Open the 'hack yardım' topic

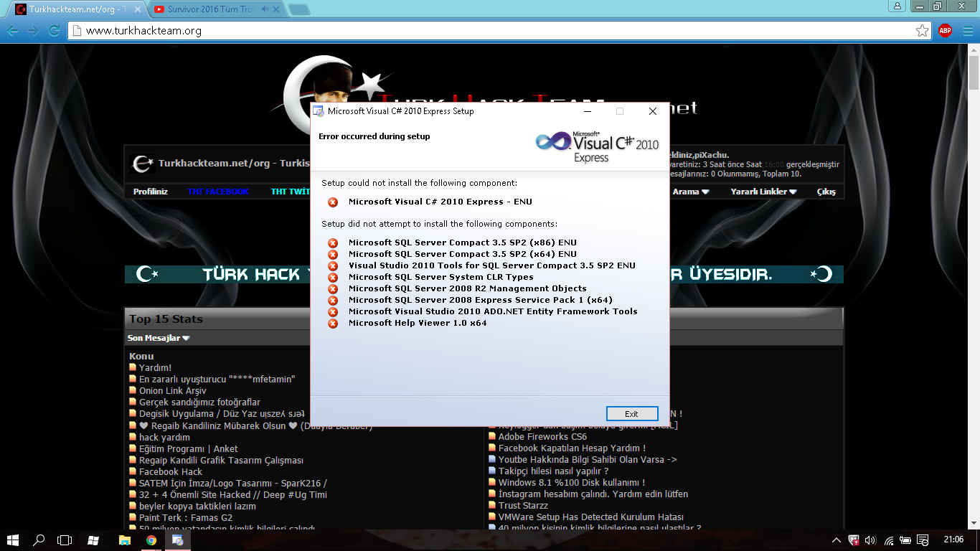164,437
